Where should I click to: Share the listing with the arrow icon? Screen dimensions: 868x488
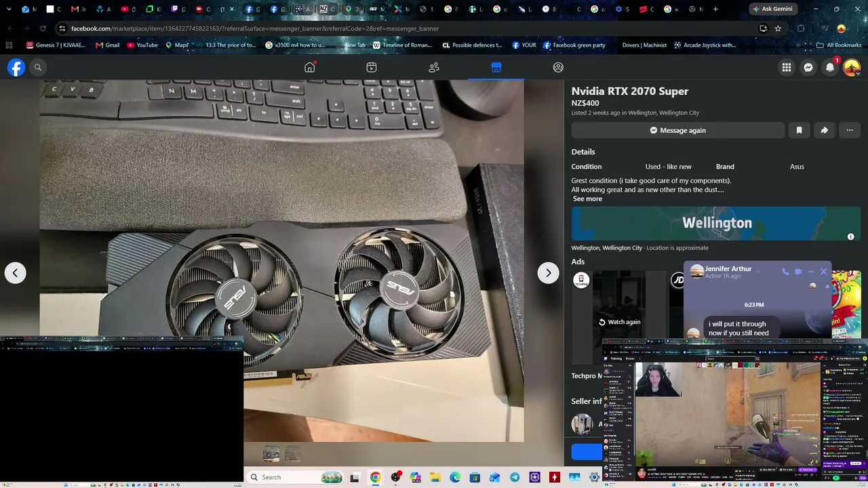[x=824, y=130]
